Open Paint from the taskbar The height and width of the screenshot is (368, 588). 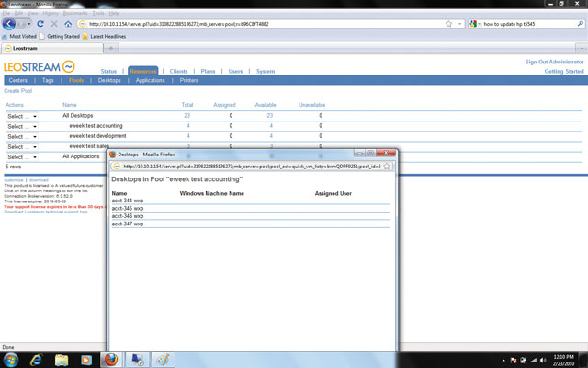pos(163,360)
